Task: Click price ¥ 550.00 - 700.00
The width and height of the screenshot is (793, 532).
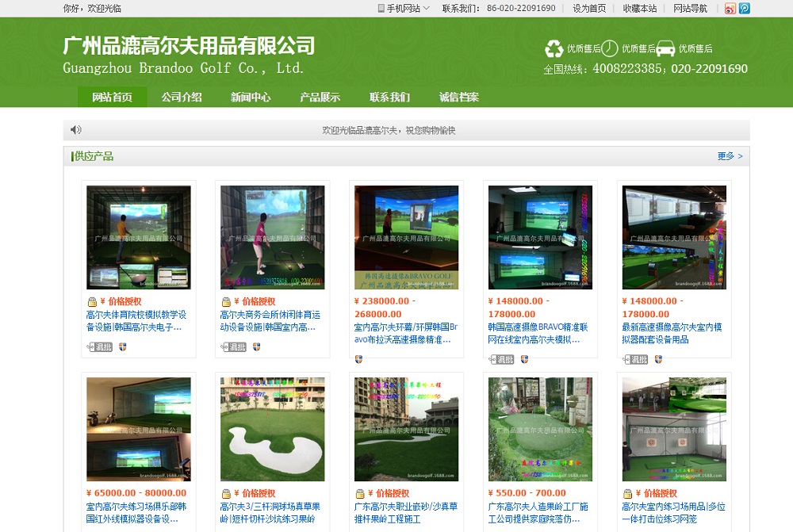Action: 527,493
